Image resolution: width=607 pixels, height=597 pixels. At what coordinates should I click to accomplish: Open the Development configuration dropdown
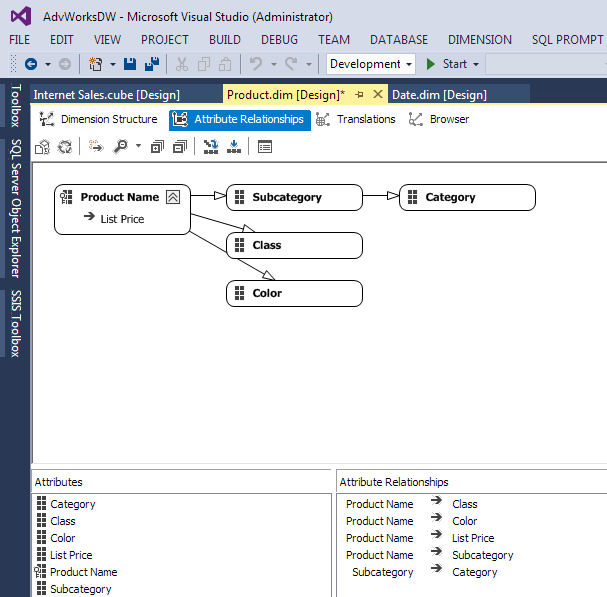371,64
